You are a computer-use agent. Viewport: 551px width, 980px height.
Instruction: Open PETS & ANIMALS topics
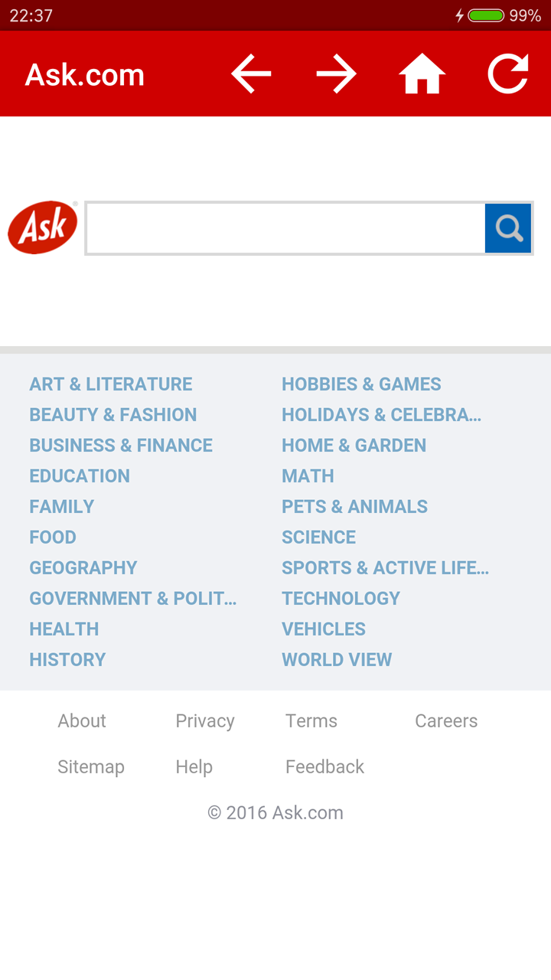[354, 506]
